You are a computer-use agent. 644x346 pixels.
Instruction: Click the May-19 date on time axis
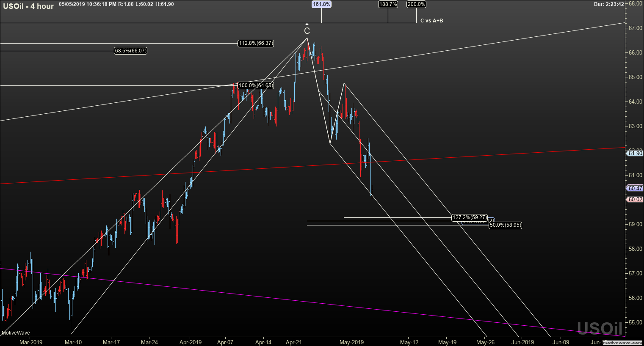(447, 342)
